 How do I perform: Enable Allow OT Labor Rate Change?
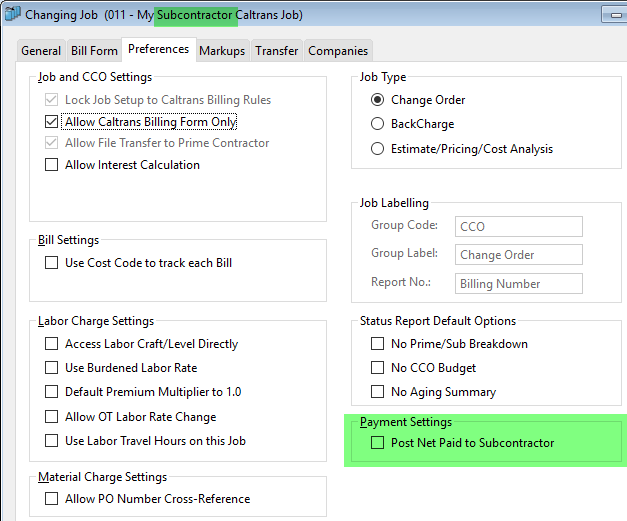point(52,416)
